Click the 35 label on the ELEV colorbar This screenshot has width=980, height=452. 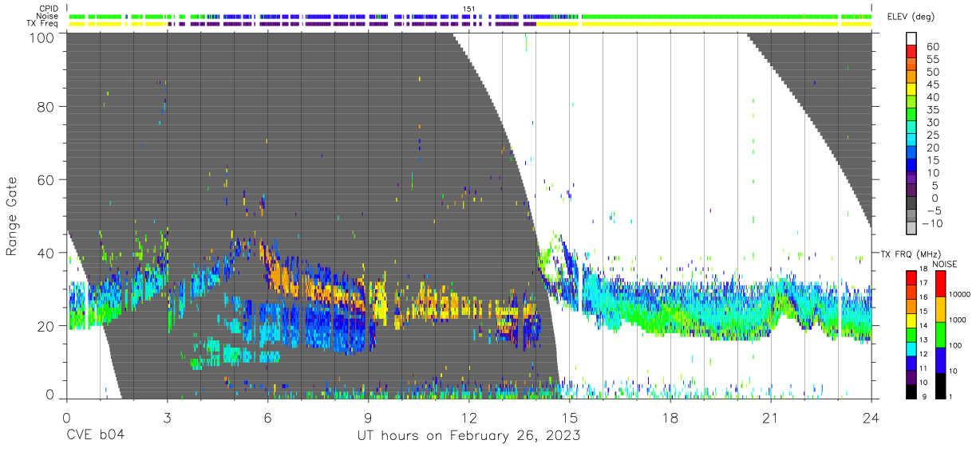933,110
